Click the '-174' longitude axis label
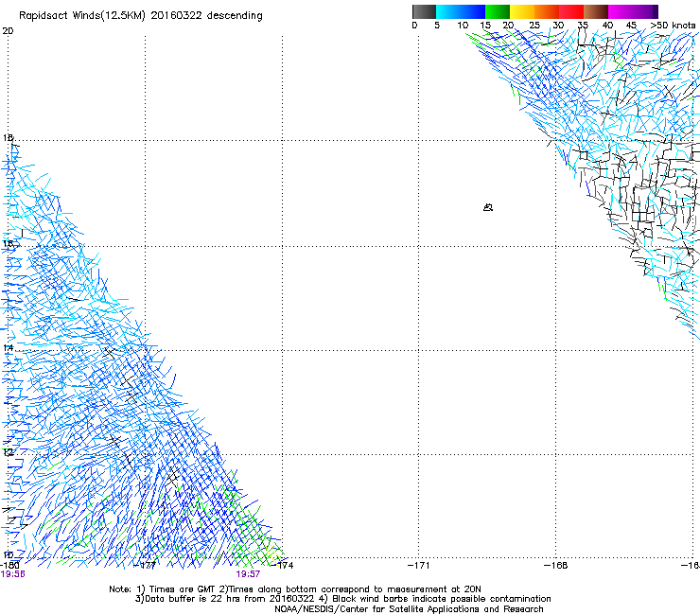This screenshot has width=700, height=615. [283, 566]
